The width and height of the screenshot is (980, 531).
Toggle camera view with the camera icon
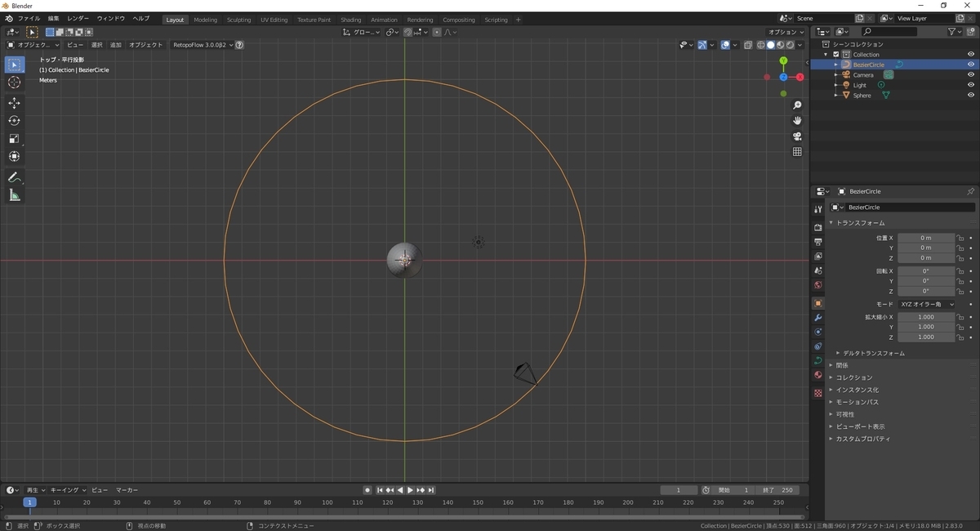(798, 136)
